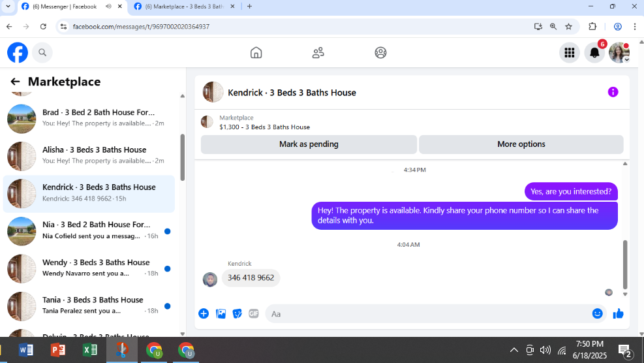
Task: Open Nia 3 Bed 2 Bath conversation
Action: (89, 230)
